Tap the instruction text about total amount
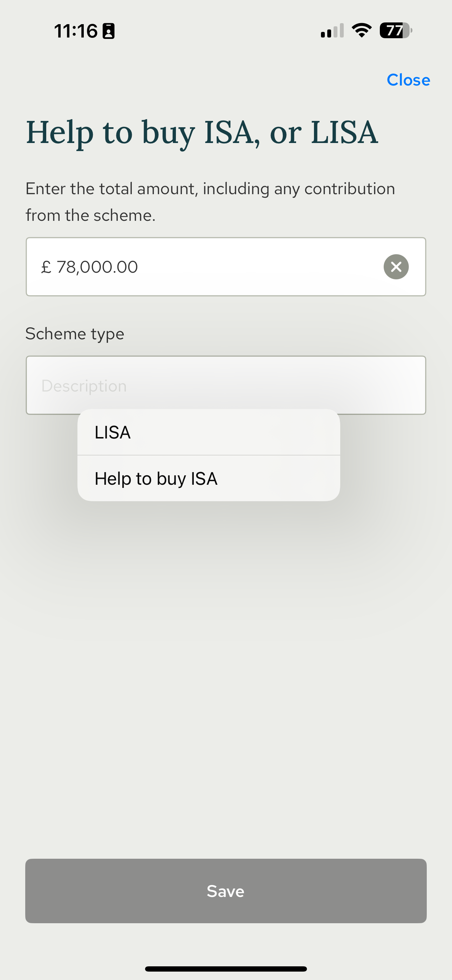Image resolution: width=452 pixels, height=980 pixels. (210, 202)
